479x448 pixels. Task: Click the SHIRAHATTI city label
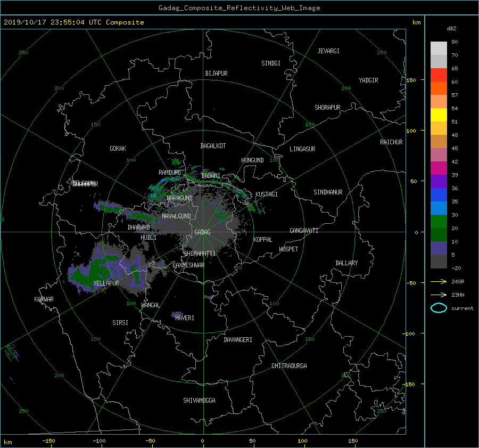200,254
